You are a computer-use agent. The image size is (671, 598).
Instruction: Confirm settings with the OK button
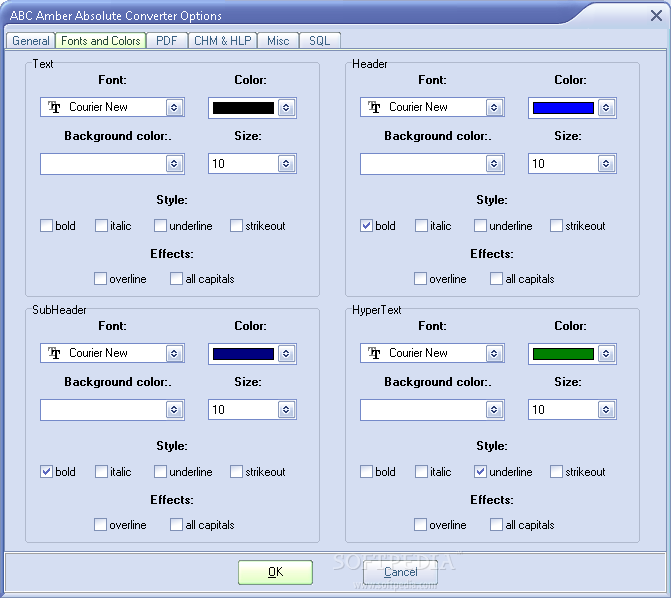pos(276,572)
